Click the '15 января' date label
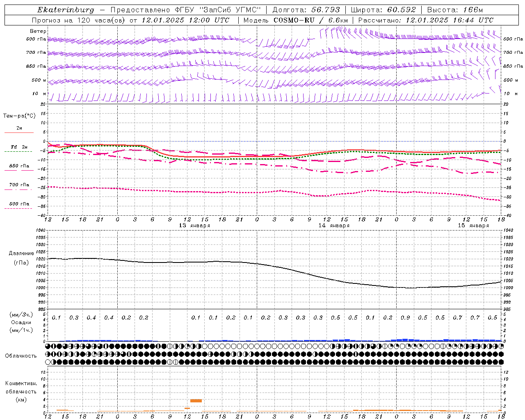Viewport: 525px width, 420px height. [473, 226]
